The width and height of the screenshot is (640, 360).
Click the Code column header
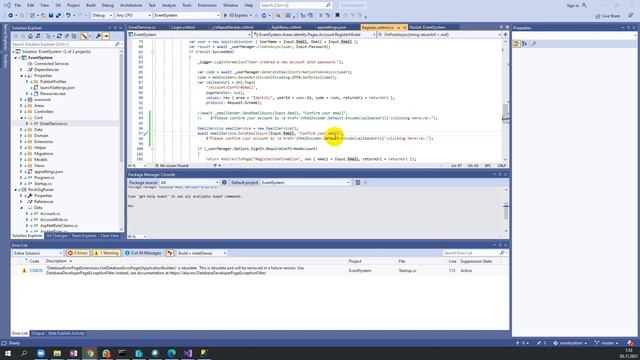[x=34, y=261]
